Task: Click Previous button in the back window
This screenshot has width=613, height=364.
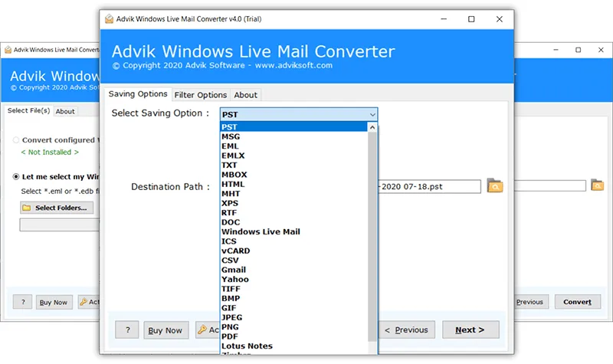Action: 532,302
